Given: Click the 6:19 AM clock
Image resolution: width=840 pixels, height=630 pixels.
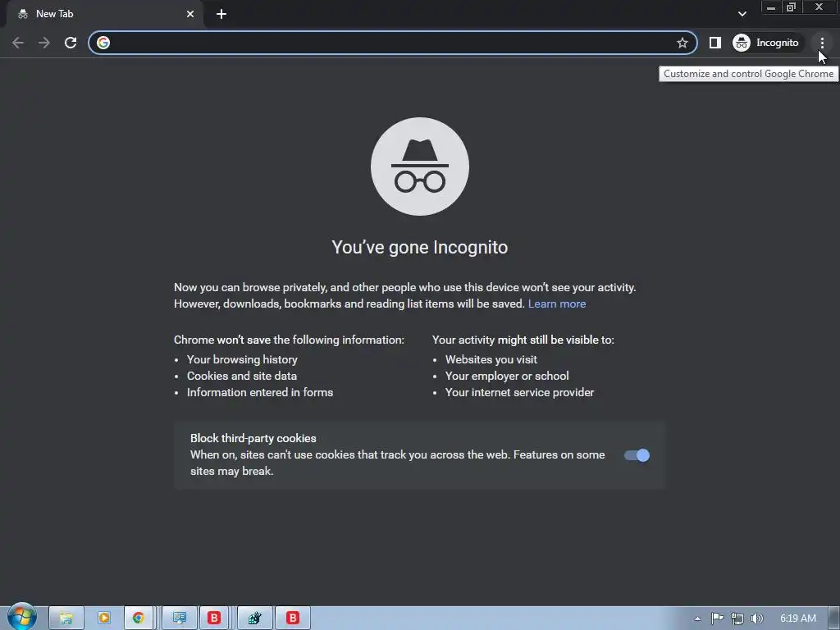Looking at the screenshot, I should tap(797, 619).
